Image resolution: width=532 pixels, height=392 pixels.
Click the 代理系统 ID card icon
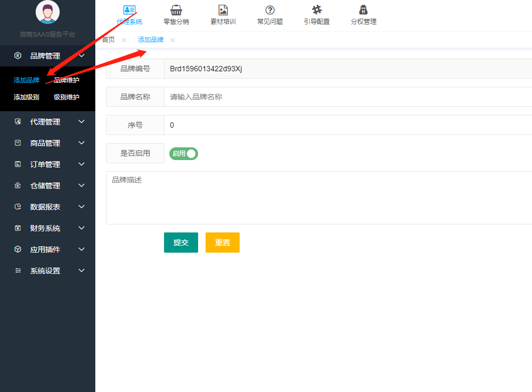(x=129, y=10)
